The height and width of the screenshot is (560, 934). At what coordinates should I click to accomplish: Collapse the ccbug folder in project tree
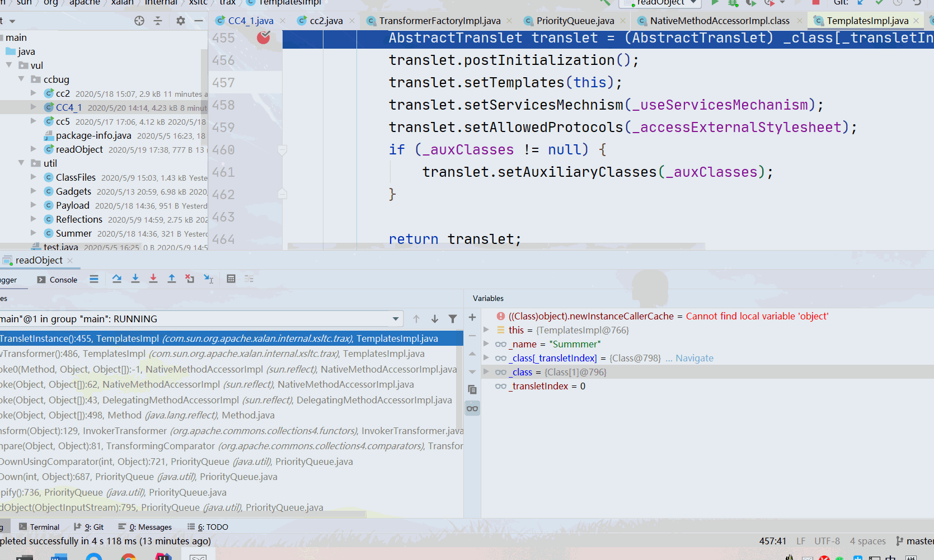[x=21, y=79]
